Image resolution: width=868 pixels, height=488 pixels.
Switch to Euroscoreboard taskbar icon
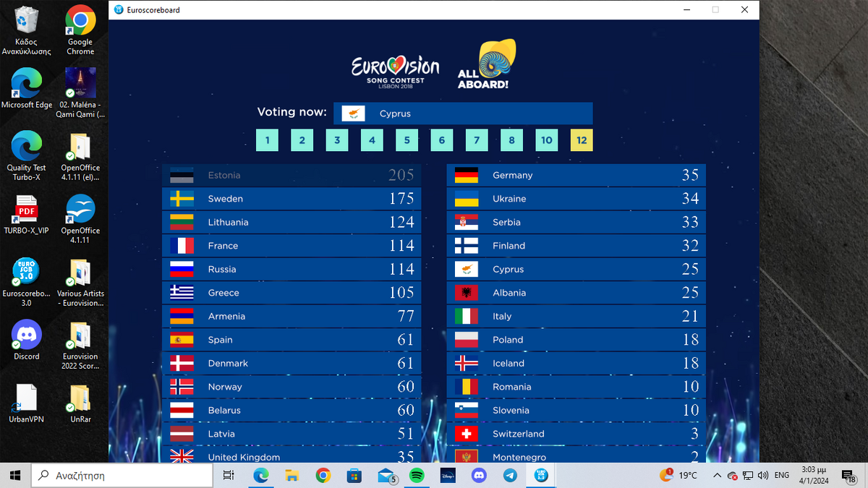[542, 475]
